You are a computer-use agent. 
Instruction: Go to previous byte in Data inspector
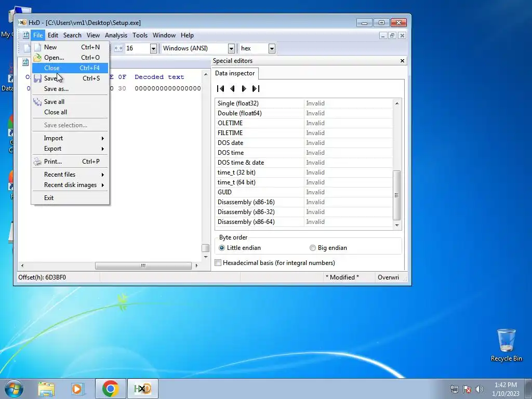pos(232,88)
